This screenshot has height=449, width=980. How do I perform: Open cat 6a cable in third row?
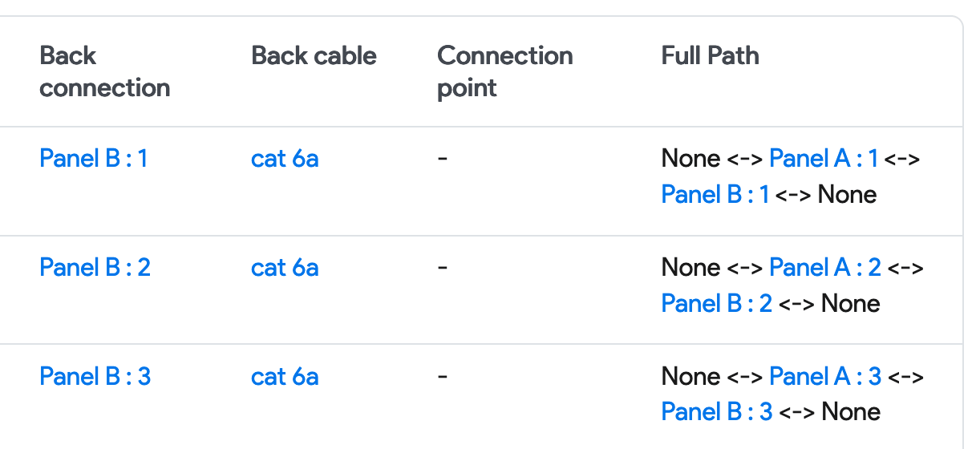[285, 376]
